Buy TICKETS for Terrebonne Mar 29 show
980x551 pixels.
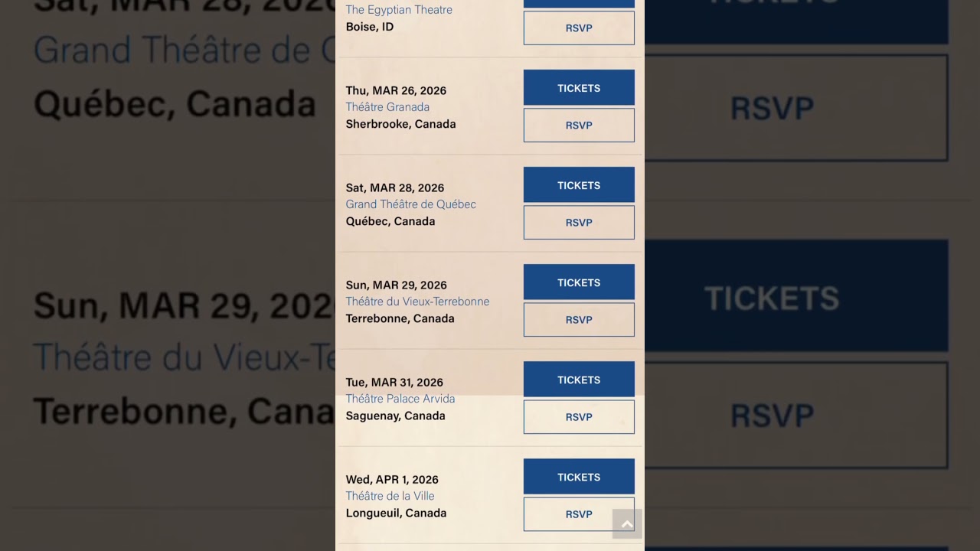[x=579, y=282]
